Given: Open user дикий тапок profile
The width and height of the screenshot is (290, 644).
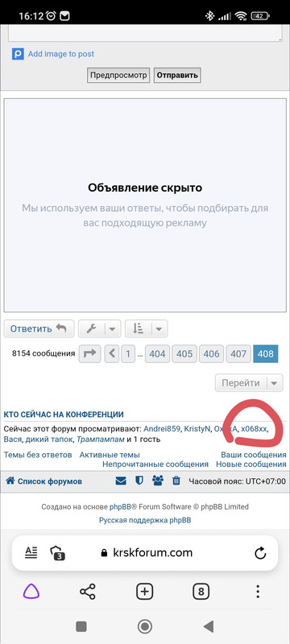Looking at the screenshot, I should point(49,439).
